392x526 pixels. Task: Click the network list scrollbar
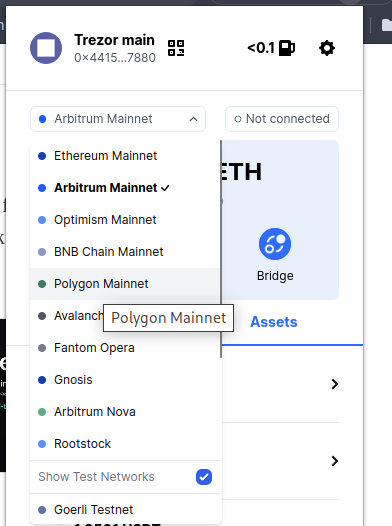click(221, 249)
